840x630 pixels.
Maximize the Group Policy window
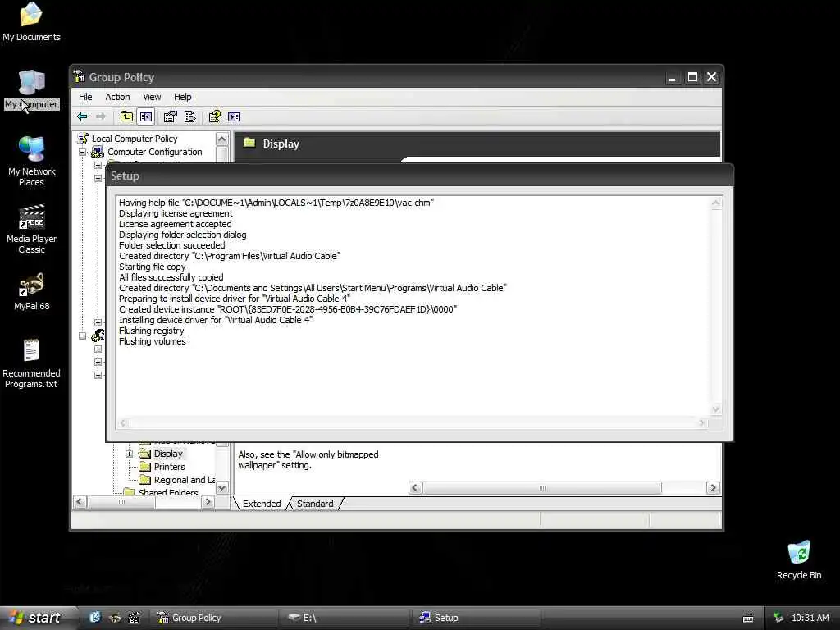coord(692,77)
